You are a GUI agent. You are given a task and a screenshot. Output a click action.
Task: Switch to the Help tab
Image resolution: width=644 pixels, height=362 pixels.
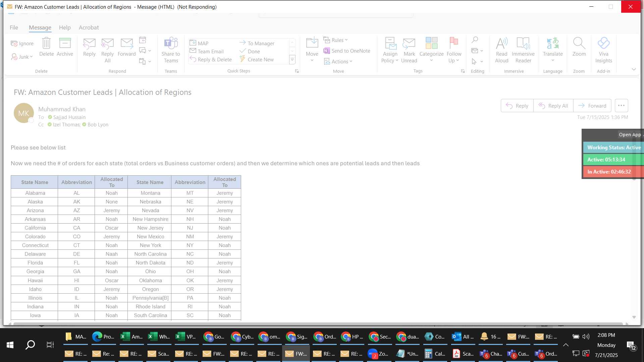click(65, 27)
